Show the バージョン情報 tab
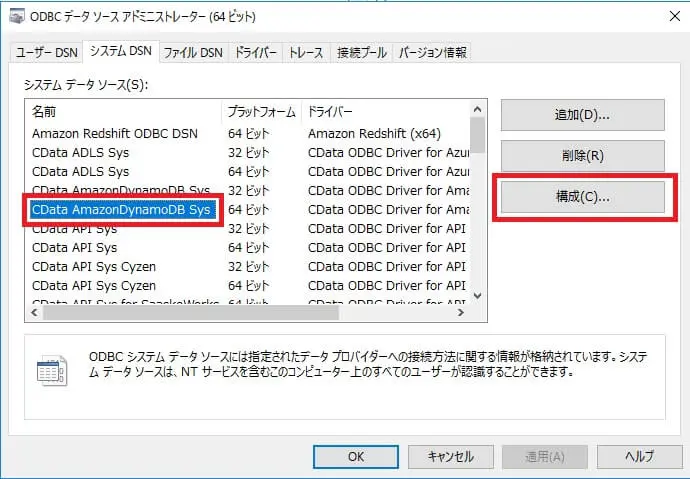This screenshot has height=479, width=690. point(433,53)
